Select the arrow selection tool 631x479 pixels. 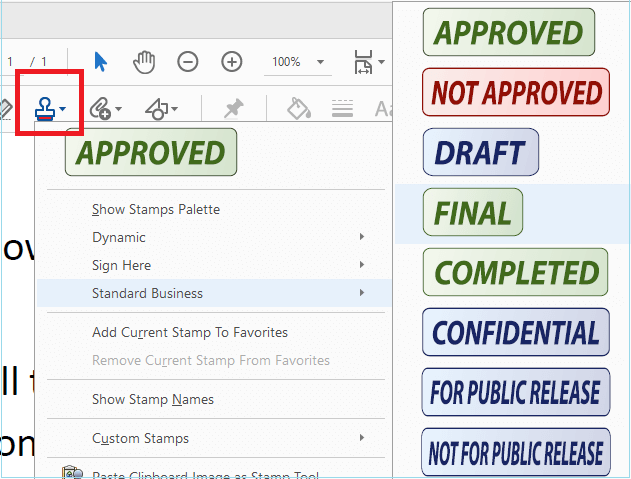(100, 61)
